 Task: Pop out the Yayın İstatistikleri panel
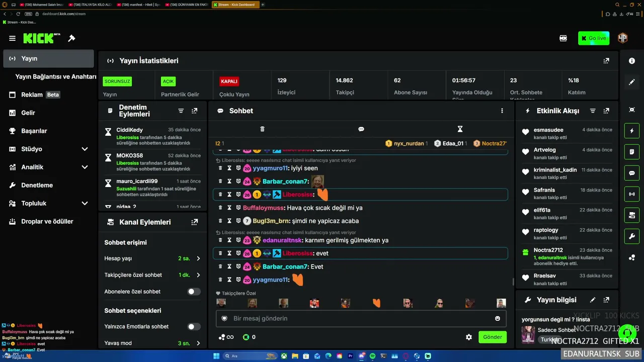(606, 61)
